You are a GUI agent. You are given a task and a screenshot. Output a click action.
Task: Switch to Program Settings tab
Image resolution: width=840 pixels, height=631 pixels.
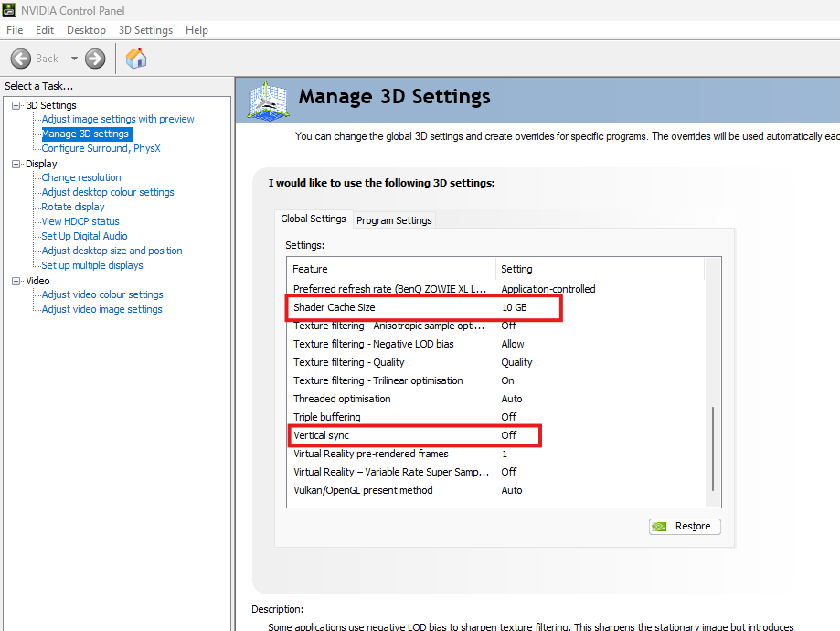(394, 220)
